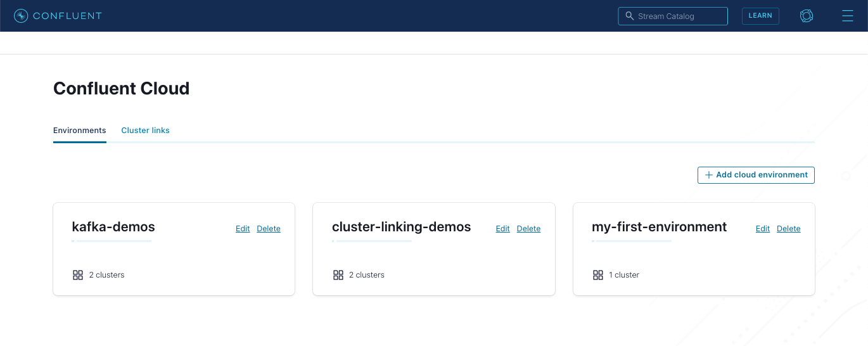
Task: Click the plus icon for adding environment
Action: point(709,175)
